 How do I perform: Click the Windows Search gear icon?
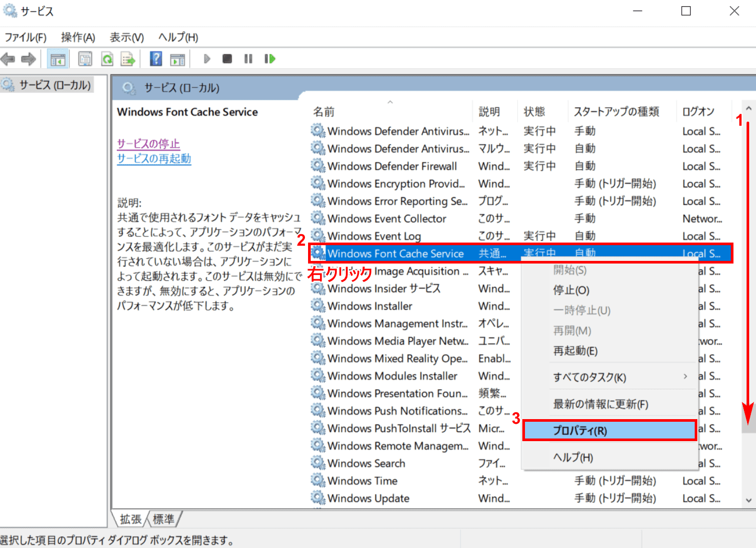318,463
